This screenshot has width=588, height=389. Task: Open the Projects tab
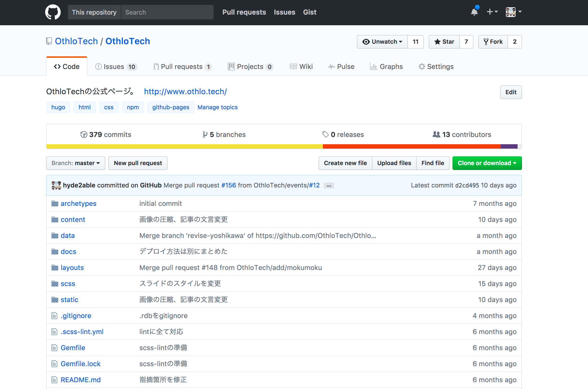pos(251,67)
